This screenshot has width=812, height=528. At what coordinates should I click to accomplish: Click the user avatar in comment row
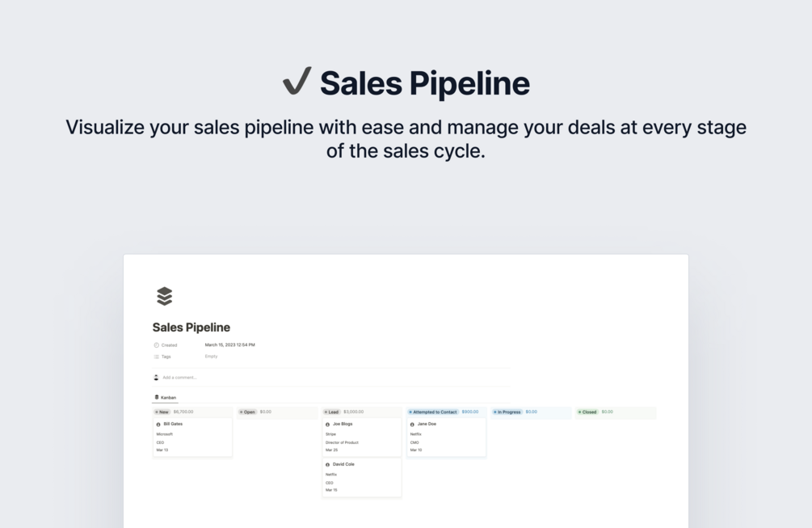click(x=156, y=378)
